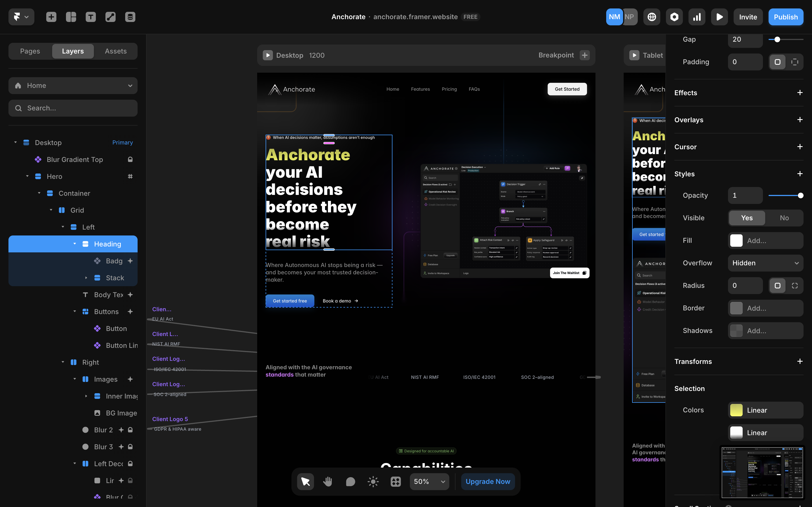
Task: Collapse the Hero layer tree item
Action: pyautogui.click(x=28, y=176)
